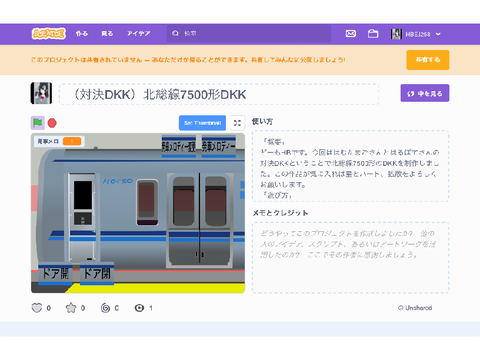Click the Unshared status label
The height and width of the screenshot is (360, 480).
pyautogui.click(x=415, y=308)
